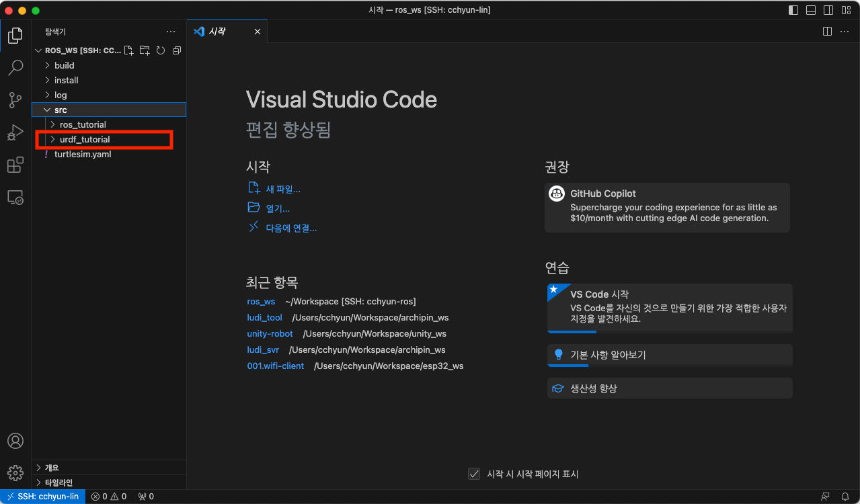Expand the install folder
Viewport: 860px width, 504px height.
click(109, 80)
